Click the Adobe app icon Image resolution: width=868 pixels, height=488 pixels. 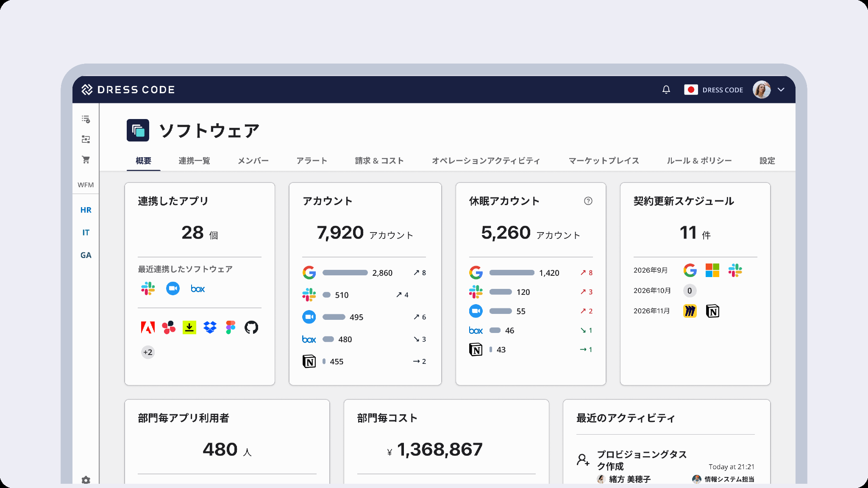tap(148, 327)
